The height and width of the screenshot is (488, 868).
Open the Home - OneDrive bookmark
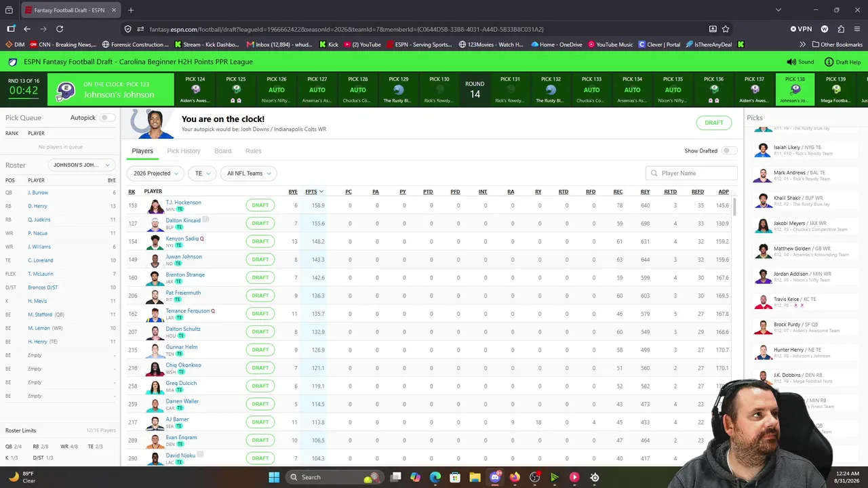click(556, 45)
